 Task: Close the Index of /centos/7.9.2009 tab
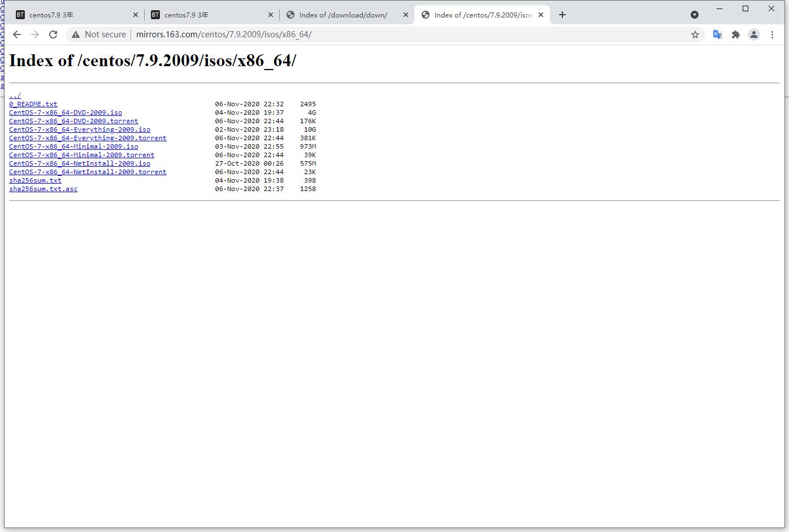541,15
